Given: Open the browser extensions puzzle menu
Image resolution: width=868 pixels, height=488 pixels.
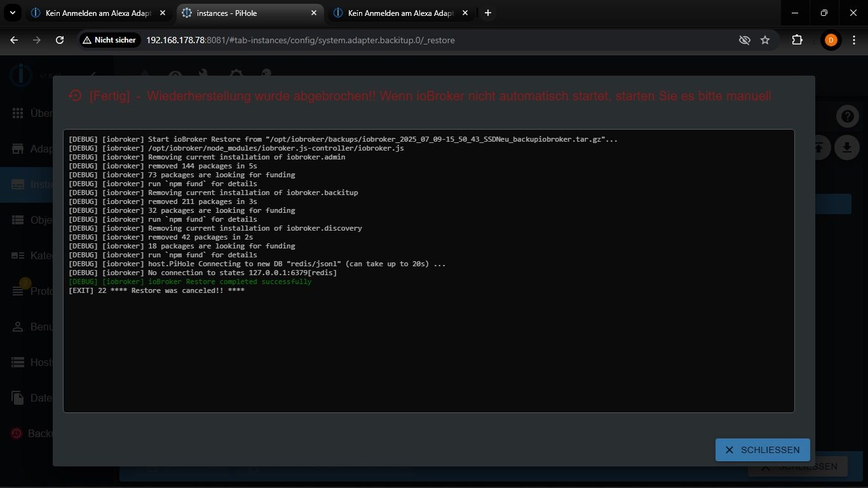Looking at the screenshot, I should pyautogui.click(x=797, y=40).
